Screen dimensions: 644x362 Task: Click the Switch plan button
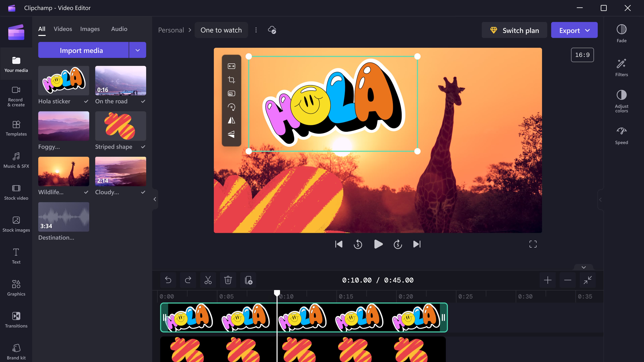(514, 30)
